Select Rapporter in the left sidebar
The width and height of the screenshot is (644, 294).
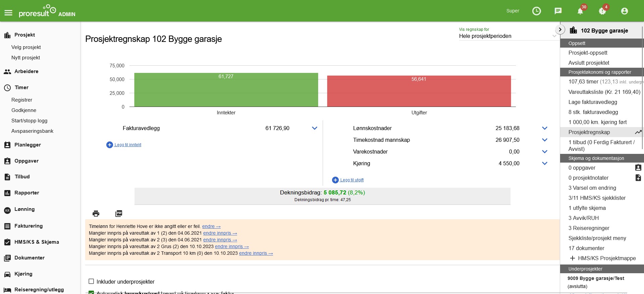click(26, 193)
